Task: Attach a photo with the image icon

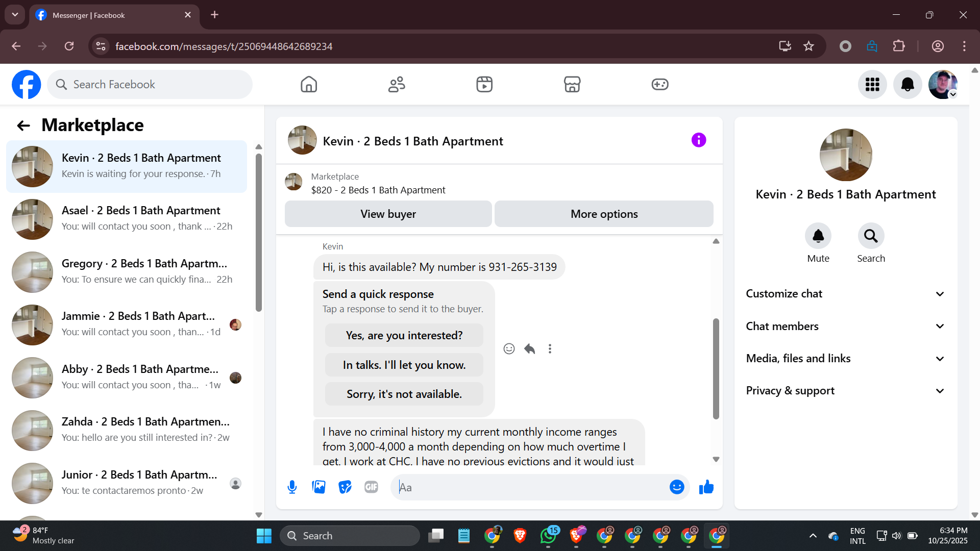Action: pyautogui.click(x=318, y=487)
